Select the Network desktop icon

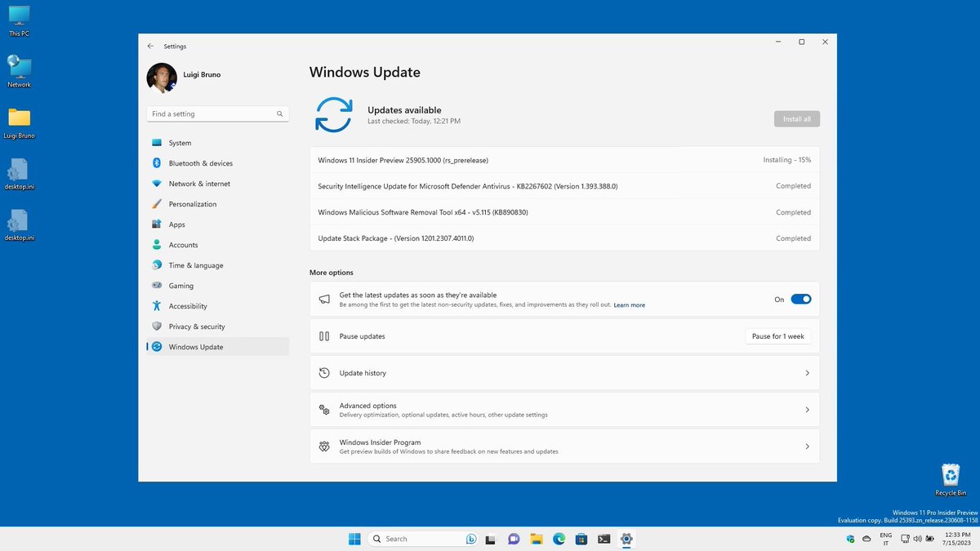click(x=19, y=72)
